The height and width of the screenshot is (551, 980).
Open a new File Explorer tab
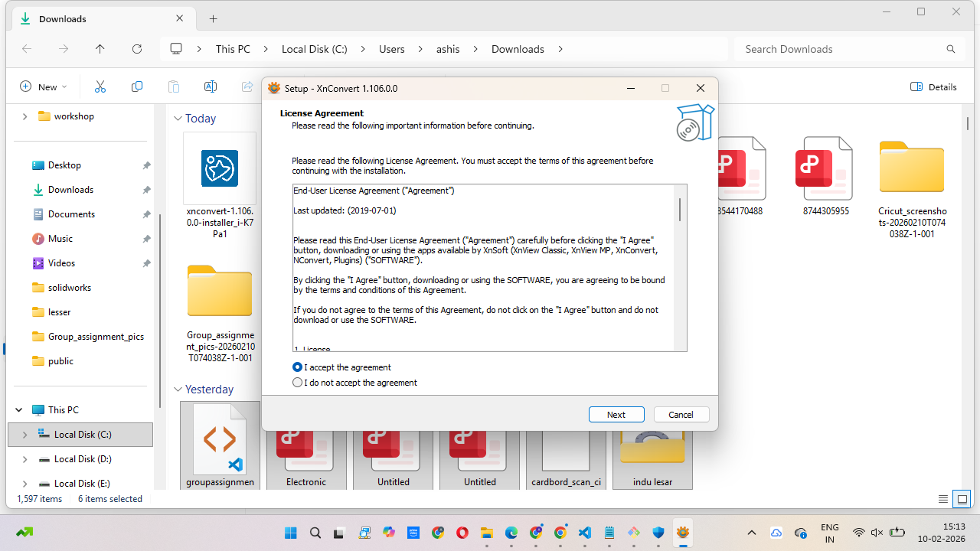click(x=214, y=18)
